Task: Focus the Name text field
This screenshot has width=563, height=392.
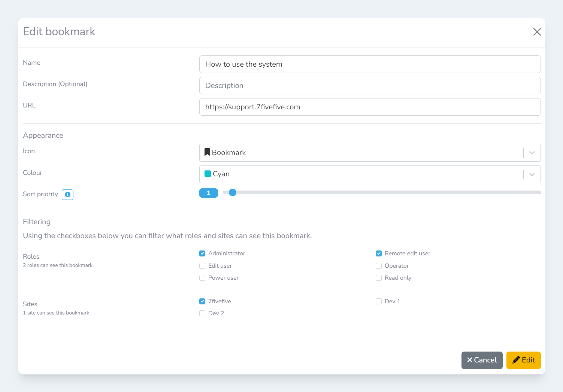Action: tap(370, 64)
